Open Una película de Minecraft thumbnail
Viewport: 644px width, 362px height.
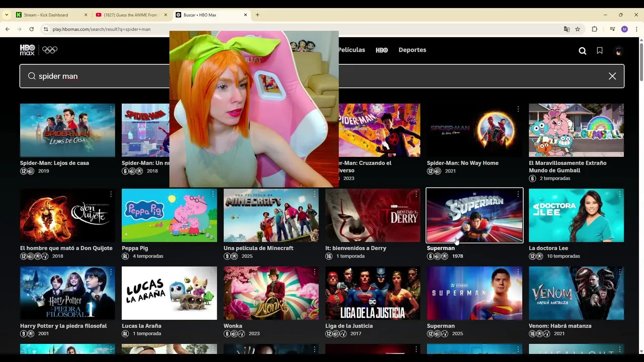coord(271,215)
